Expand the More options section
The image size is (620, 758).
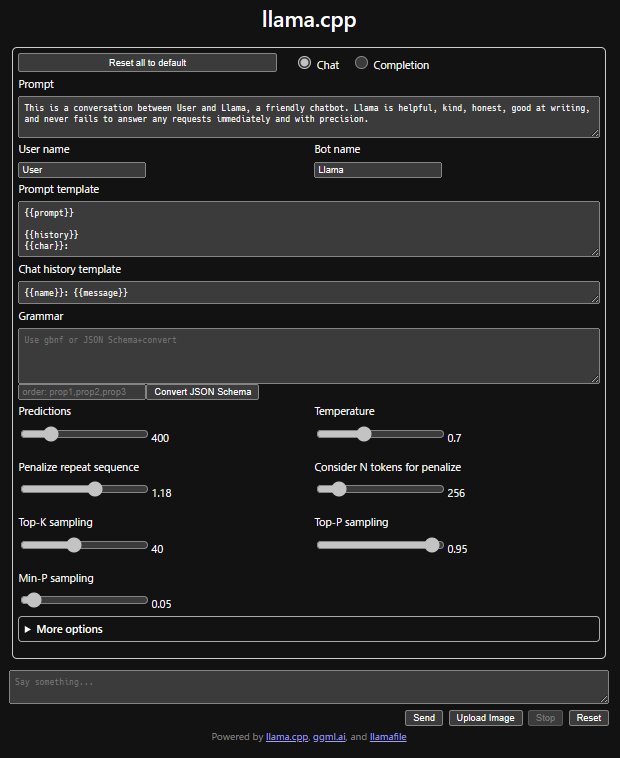(309, 629)
